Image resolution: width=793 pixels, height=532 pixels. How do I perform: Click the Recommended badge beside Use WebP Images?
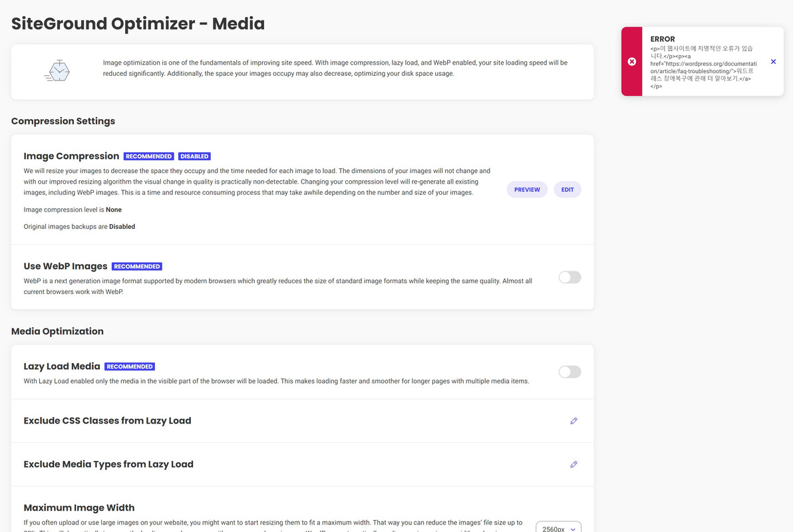point(137,267)
